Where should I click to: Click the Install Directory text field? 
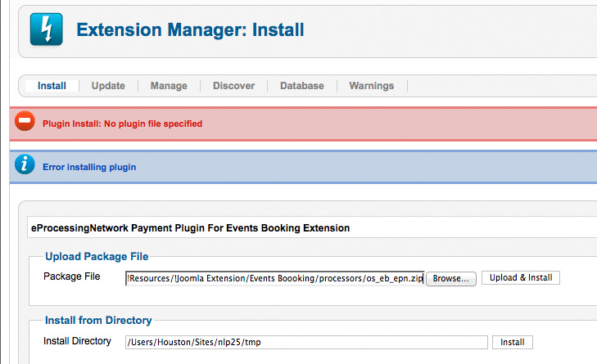pyautogui.click(x=306, y=342)
